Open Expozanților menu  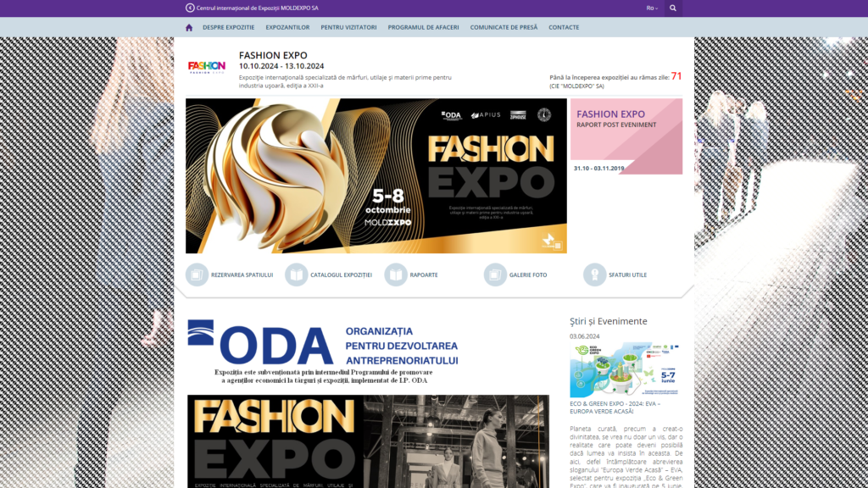coord(287,27)
